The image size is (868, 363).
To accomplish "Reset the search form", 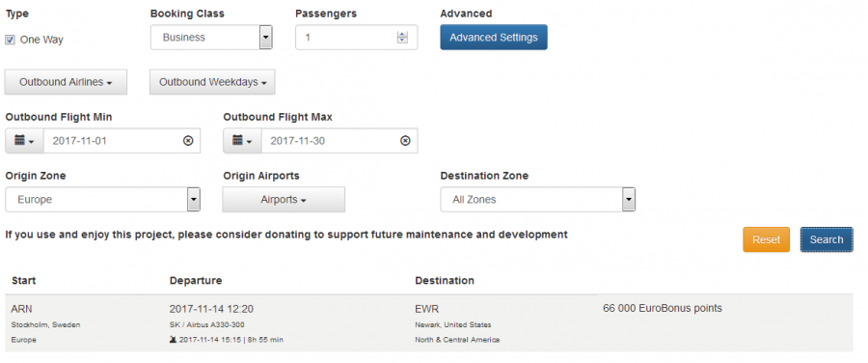I will pos(766,239).
